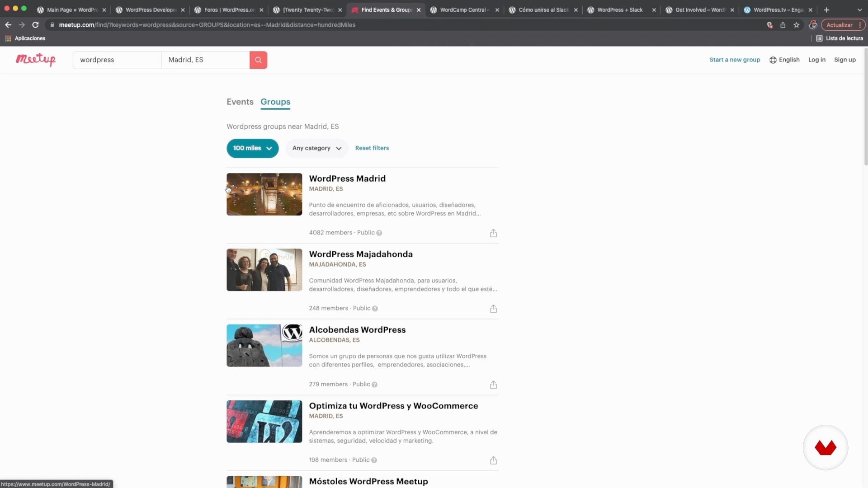Click the Meetup logo
Viewport: 868px width, 488px height.
[36, 59]
